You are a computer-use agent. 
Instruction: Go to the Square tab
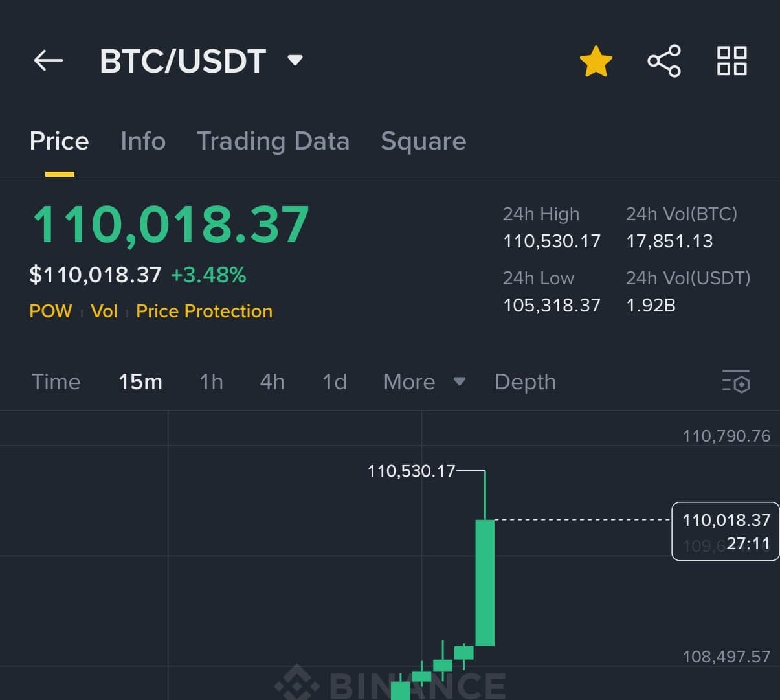pos(423,141)
